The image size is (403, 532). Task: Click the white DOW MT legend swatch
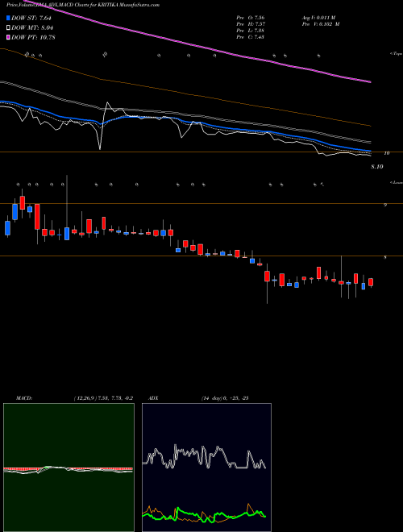tap(8, 27)
